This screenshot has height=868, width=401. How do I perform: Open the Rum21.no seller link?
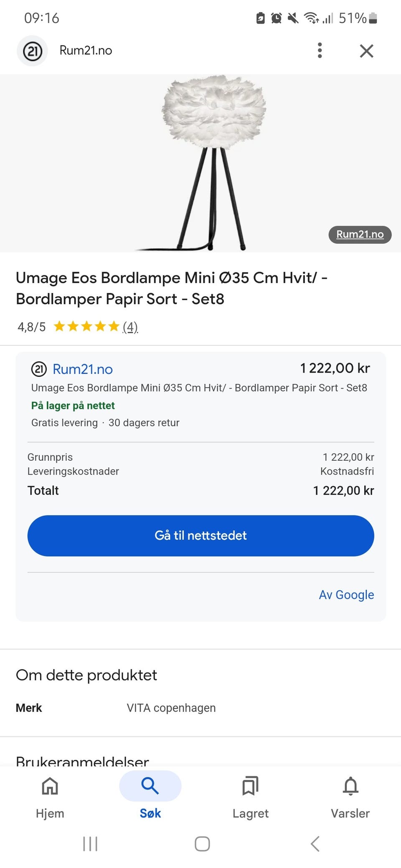pos(83,369)
